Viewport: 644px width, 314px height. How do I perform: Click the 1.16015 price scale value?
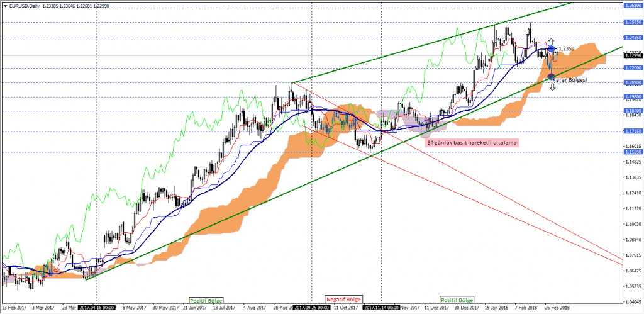pyautogui.click(x=633, y=146)
